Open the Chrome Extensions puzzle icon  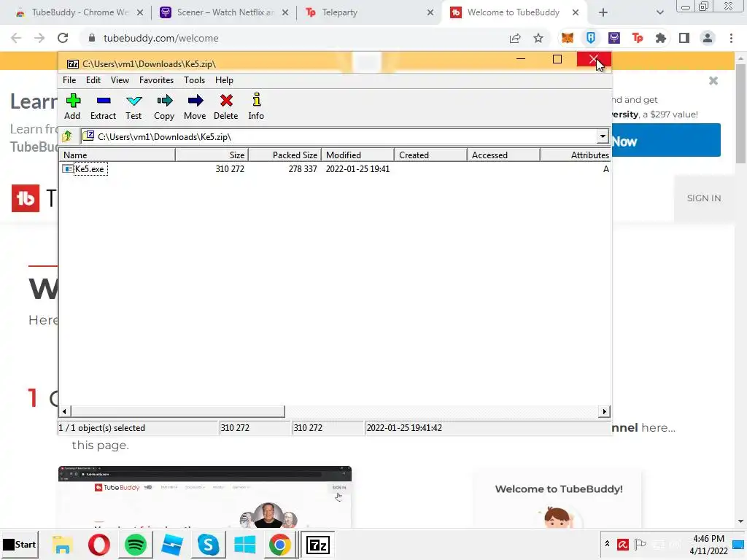coord(661,38)
